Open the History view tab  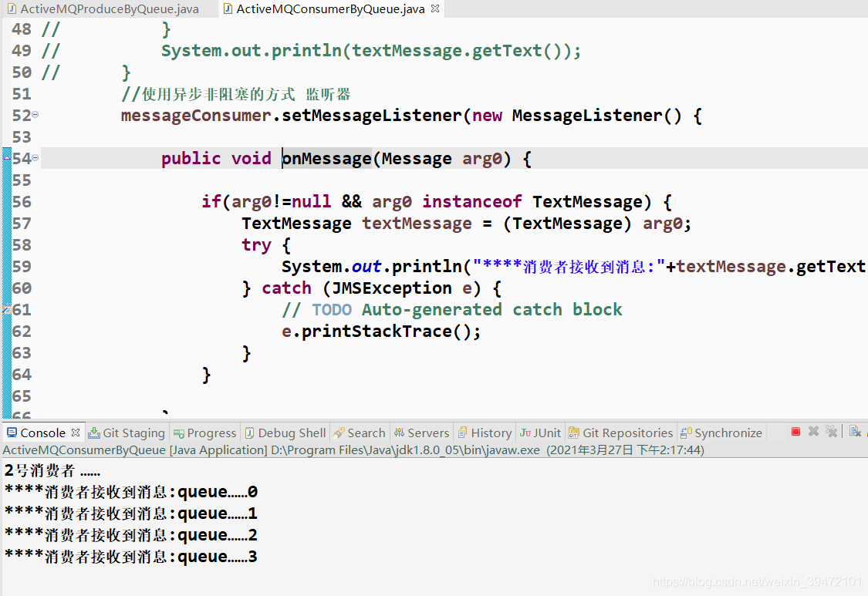(485, 433)
